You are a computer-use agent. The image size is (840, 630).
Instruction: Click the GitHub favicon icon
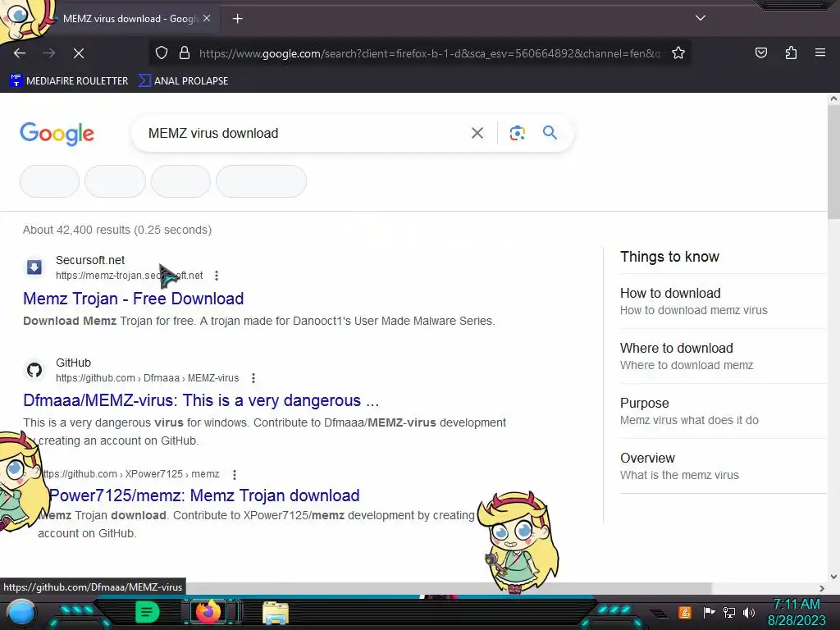[34, 370]
